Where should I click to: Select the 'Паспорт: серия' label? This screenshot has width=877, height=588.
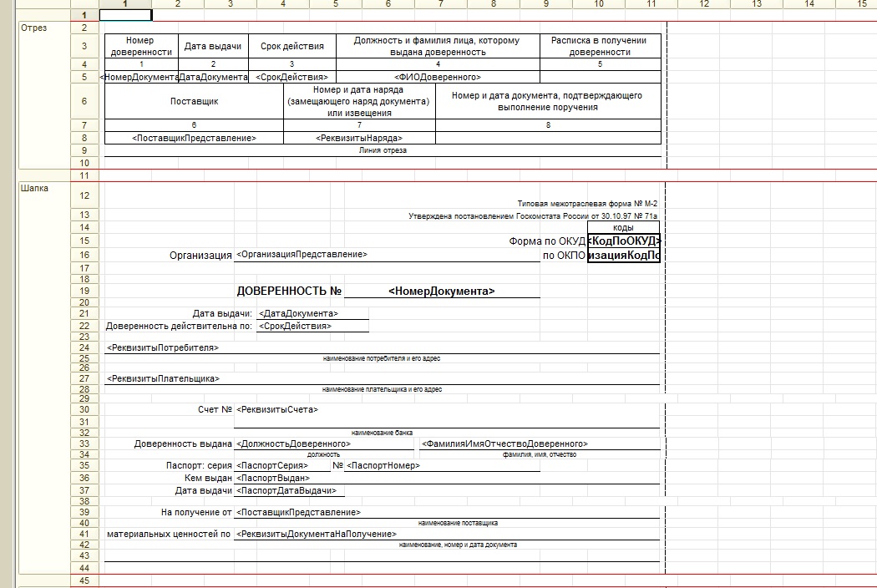[x=199, y=465]
